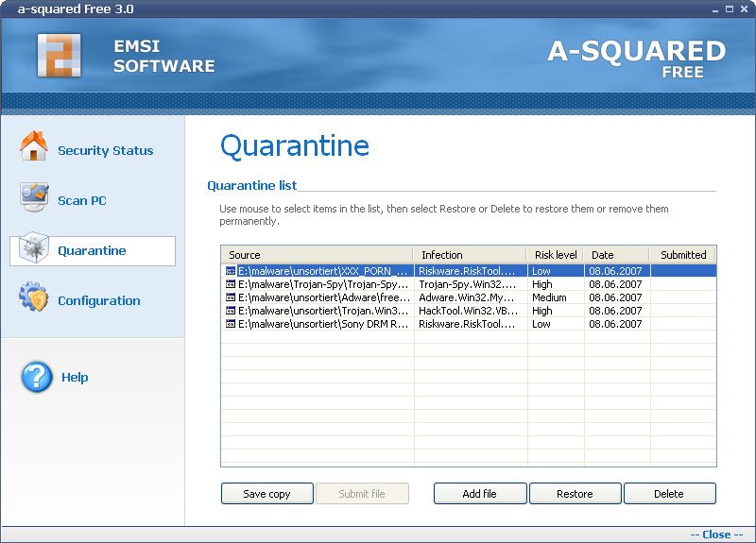Screen dimensions: 756x543
Task: Click file icon of Sony DRM entry
Action: tap(231, 324)
